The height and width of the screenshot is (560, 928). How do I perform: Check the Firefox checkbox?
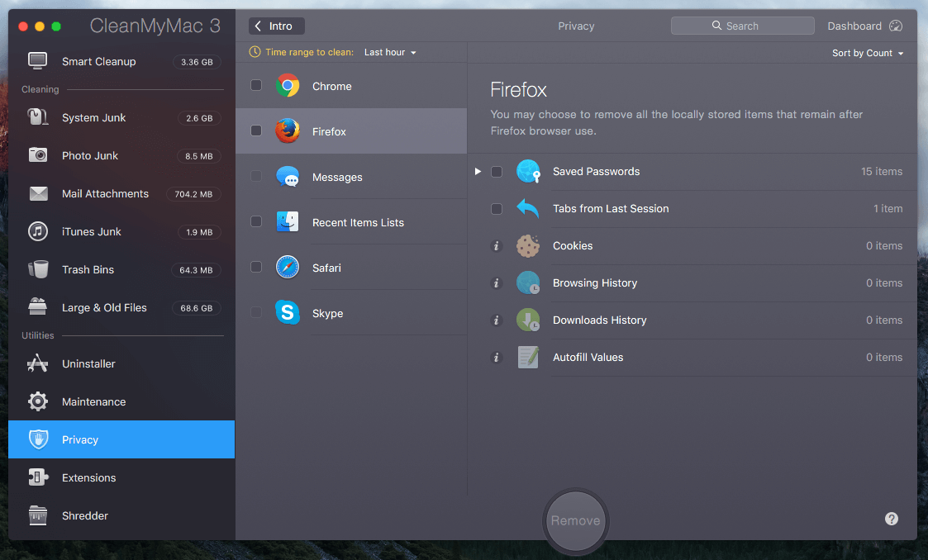click(x=256, y=131)
